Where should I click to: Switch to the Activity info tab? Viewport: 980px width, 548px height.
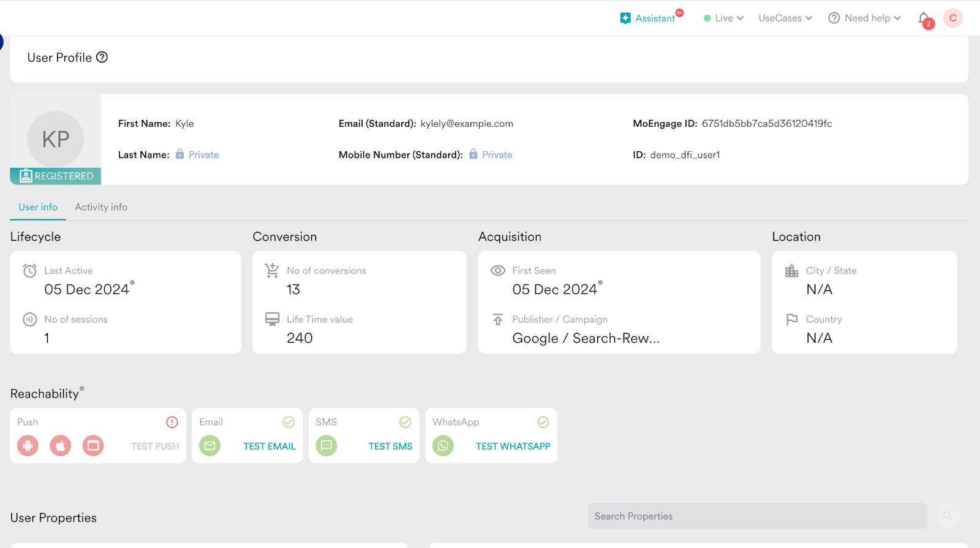click(x=101, y=207)
